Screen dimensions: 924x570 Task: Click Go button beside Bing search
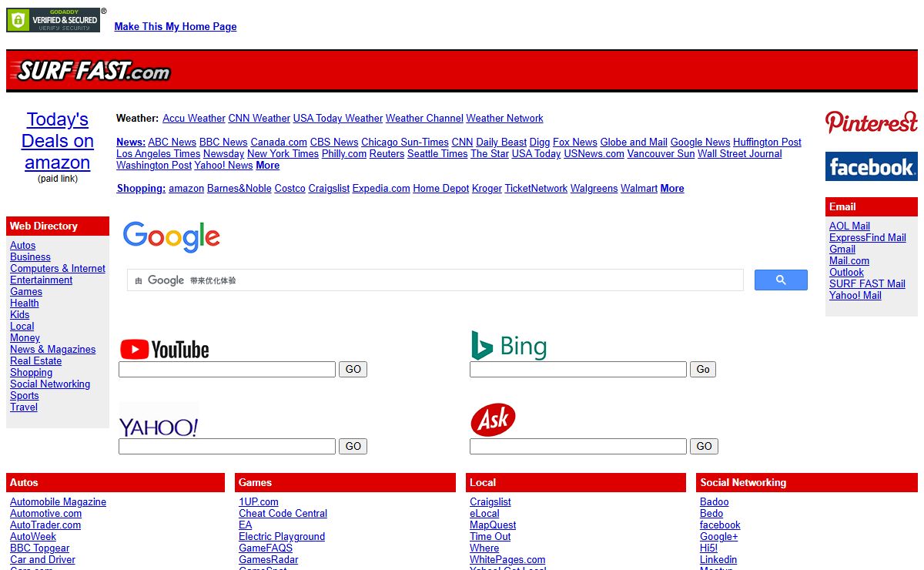click(703, 370)
